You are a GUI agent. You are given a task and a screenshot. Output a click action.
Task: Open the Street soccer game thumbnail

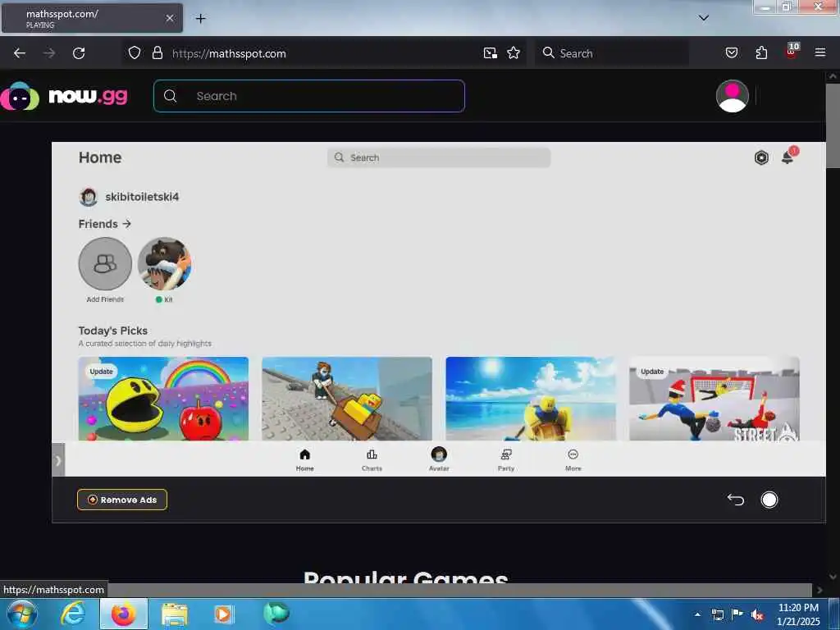tap(714, 399)
